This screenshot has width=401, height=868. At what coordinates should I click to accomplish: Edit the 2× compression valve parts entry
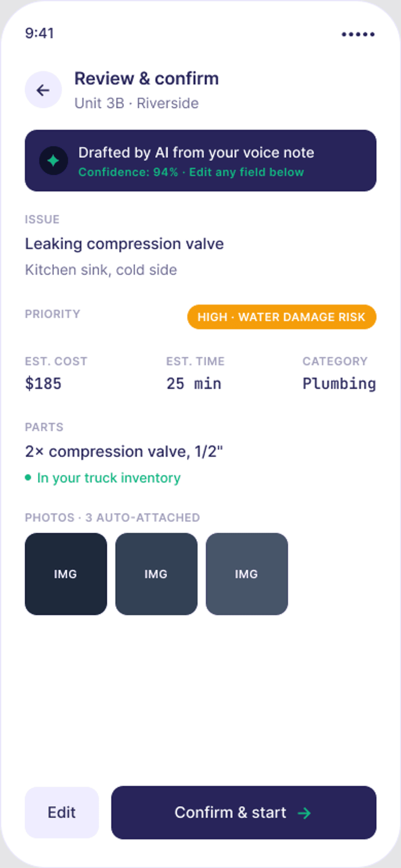[x=124, y=451]
